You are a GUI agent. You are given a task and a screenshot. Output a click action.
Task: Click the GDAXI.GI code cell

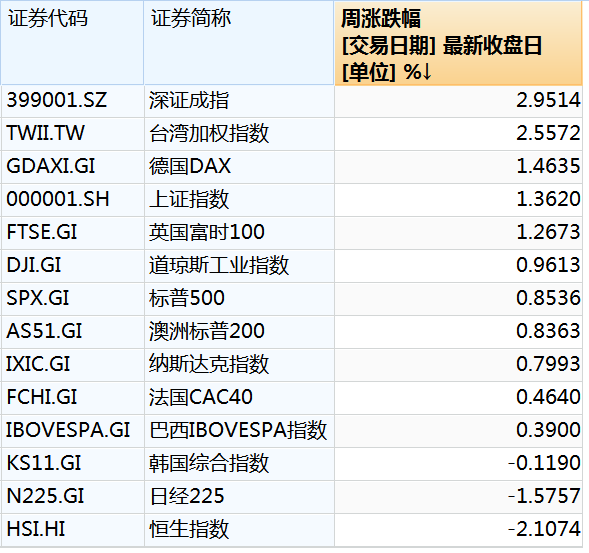(72, 167)
